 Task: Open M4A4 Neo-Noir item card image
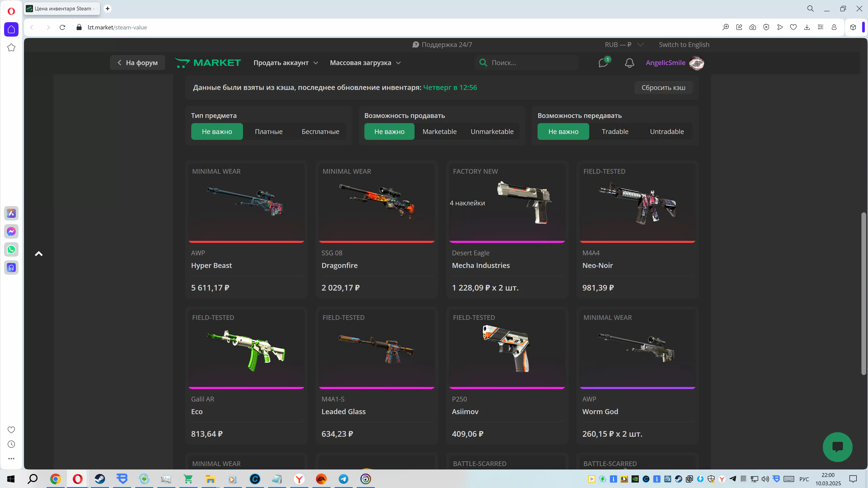(x=637, y=203)
